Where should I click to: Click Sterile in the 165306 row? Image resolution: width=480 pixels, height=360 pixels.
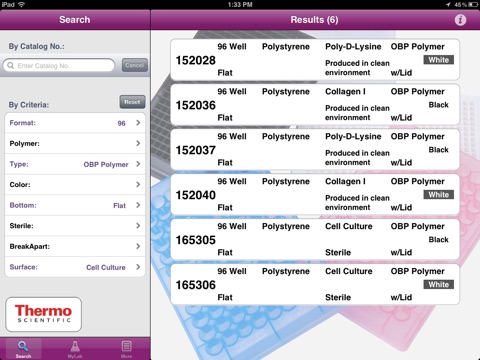point(338,298)
